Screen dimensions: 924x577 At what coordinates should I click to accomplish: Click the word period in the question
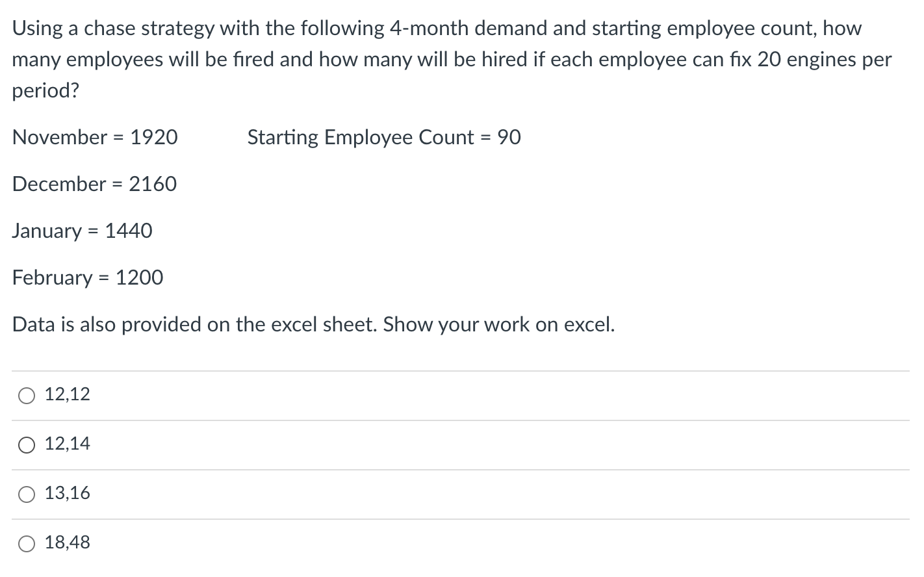tap(39, 90)
